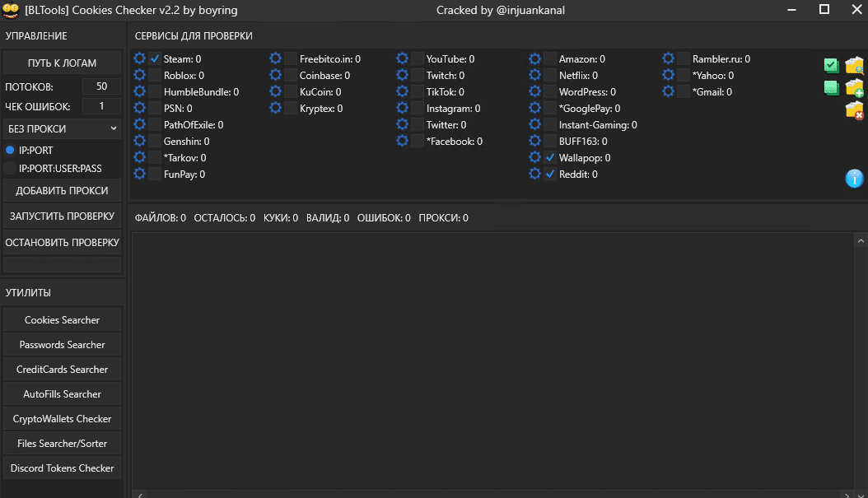
Task: Click the ПОТОКОВ value field
Action: pyautogui.click(x=101, y=86)
